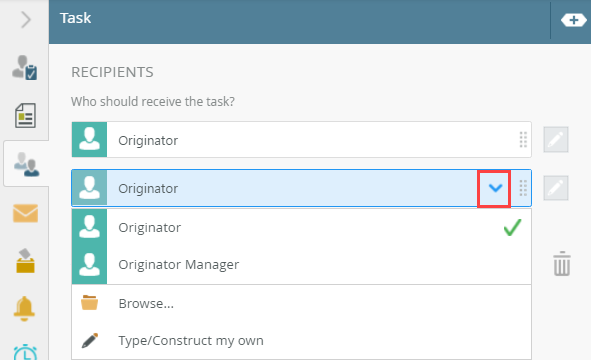Grab the first recipient drag handle
Viewport: 591px width, 360px height.
(x=523, y=140)
